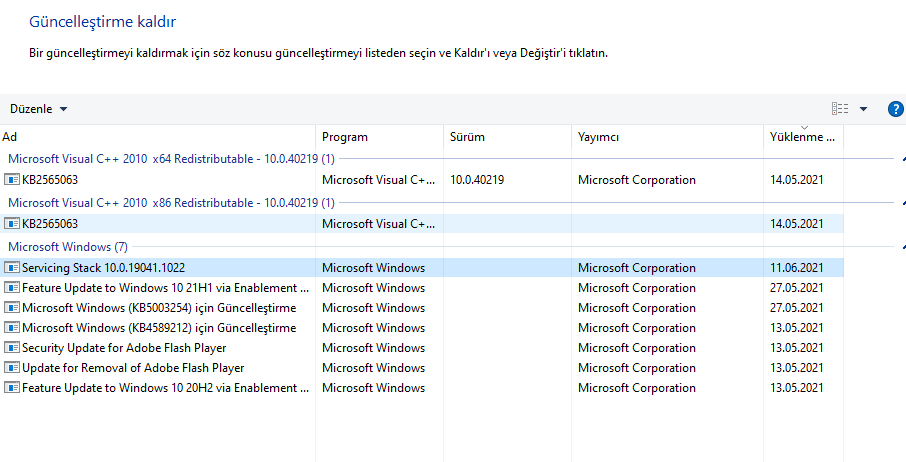This screenshot has width=906, height=462.
Task: Sort by the Yayımcı column header
Action: [x=667, y=137]
